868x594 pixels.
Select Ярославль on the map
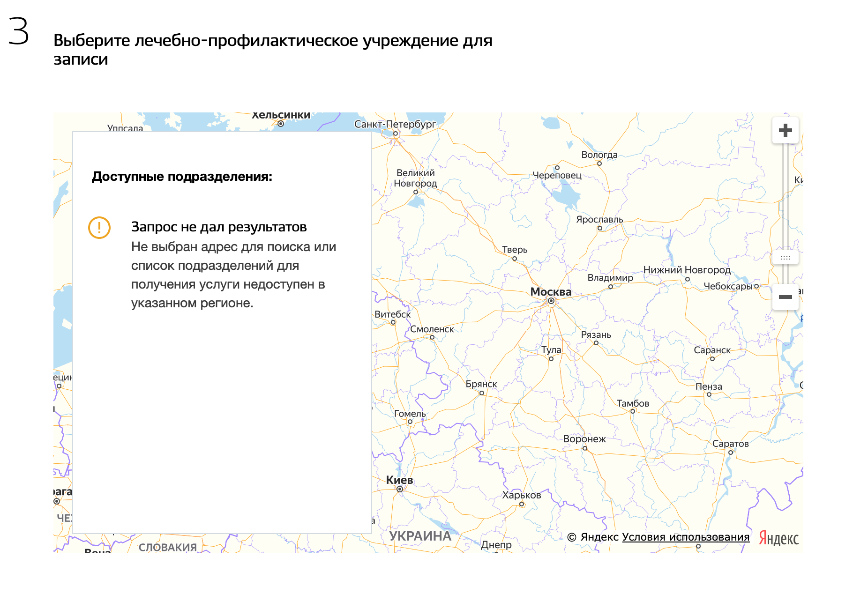tap(599, 219)
